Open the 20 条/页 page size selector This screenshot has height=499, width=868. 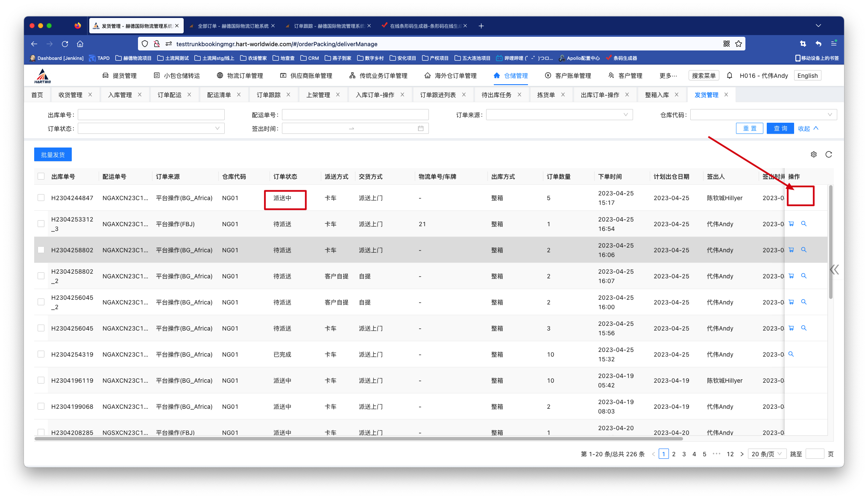pyautogui.click(x=767, y=454)
